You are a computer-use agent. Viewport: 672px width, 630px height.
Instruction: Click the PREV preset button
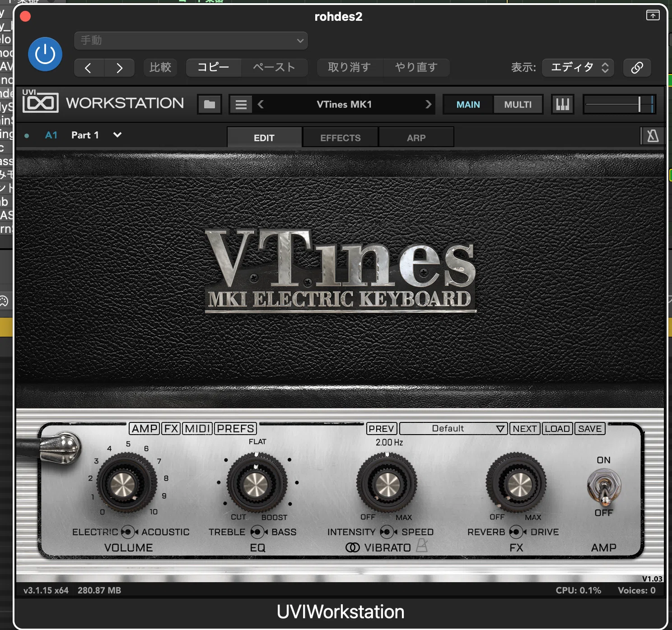[382, 428]
